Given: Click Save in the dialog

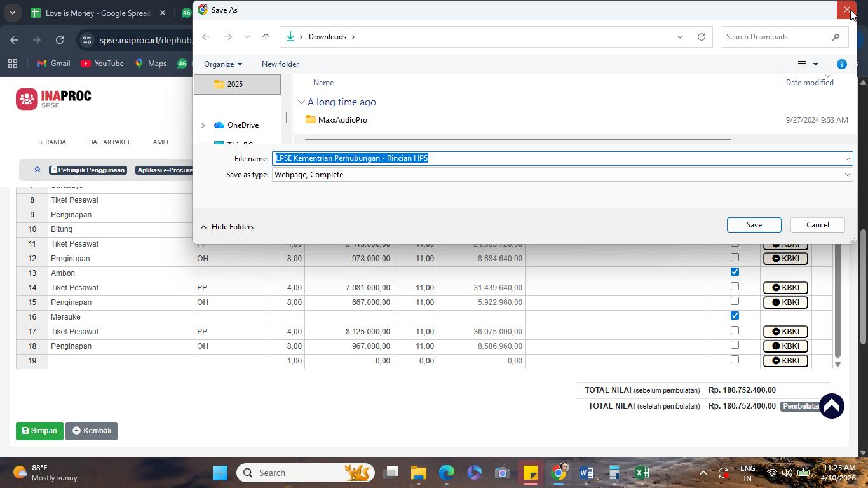Looking at the screenshot, I should (754, 225).
